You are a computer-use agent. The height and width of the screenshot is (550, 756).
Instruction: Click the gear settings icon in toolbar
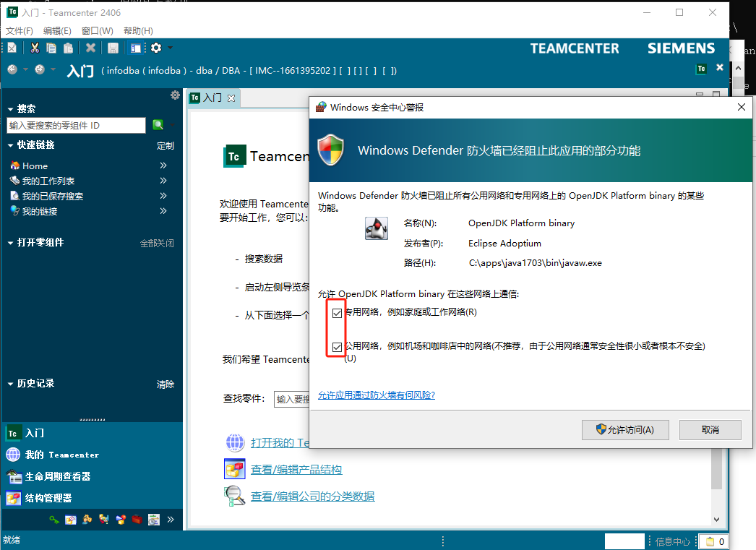(x=155, y=48)
